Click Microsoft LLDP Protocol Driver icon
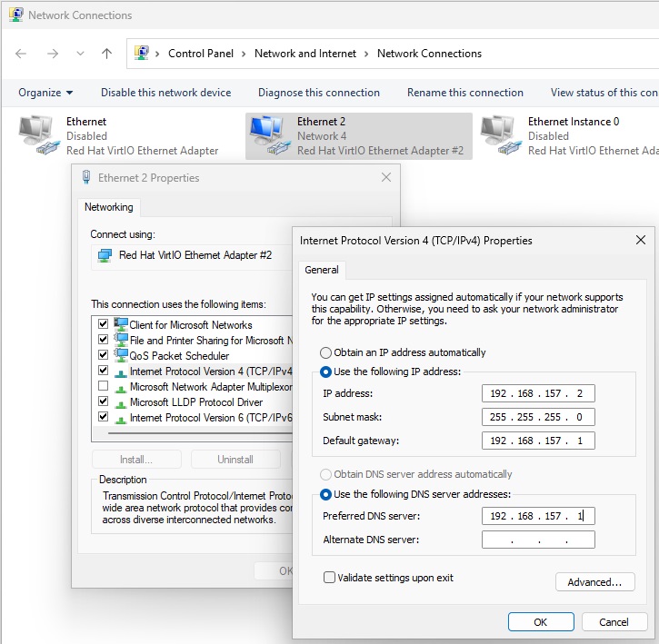 point(121,404)
